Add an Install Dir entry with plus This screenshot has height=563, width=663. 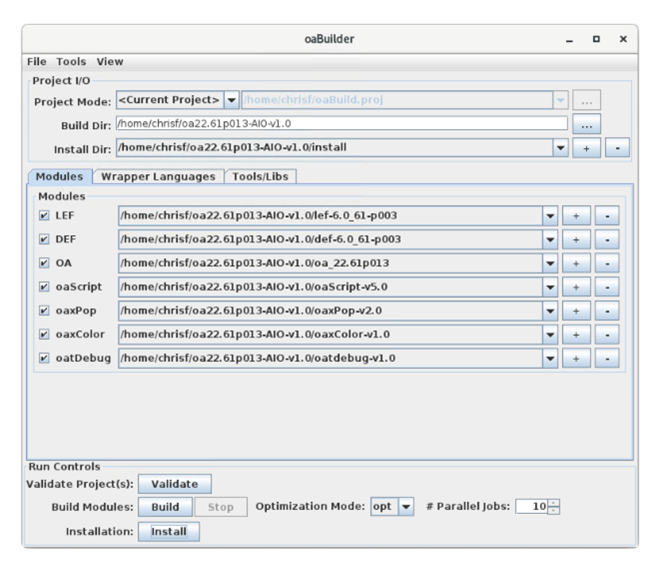coord(586,148)
